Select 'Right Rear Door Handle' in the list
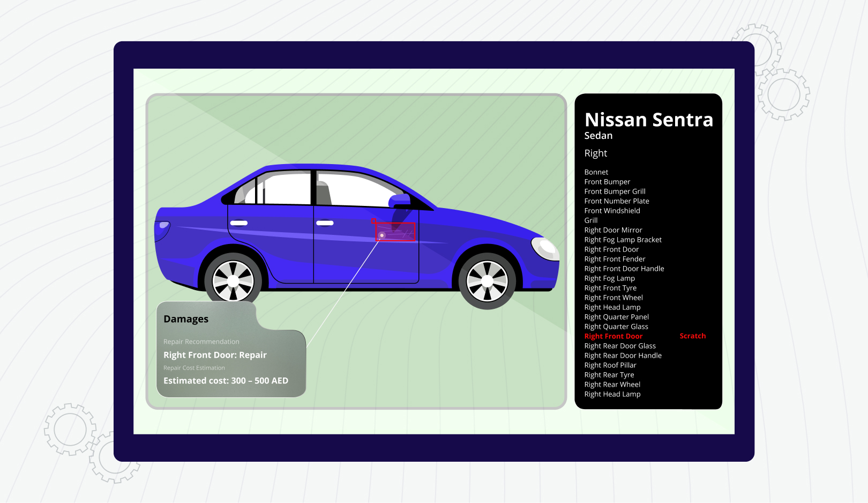This screenshot has width=868, height=503. pos(623,356)
